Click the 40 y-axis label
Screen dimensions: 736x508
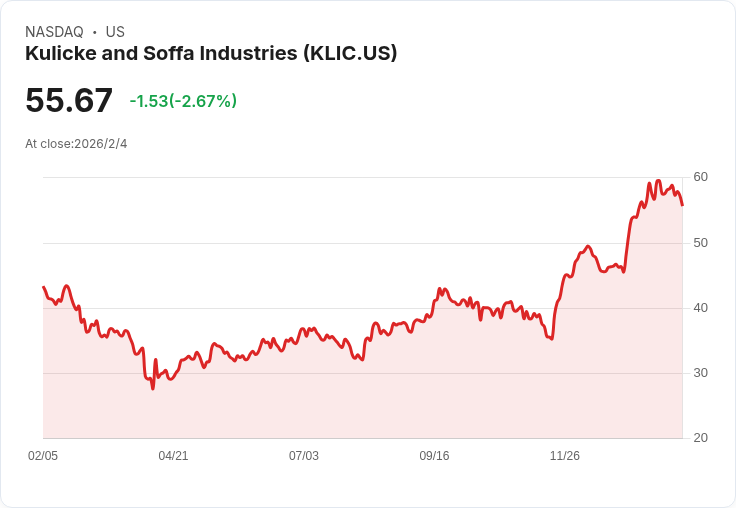pos(700,308)
